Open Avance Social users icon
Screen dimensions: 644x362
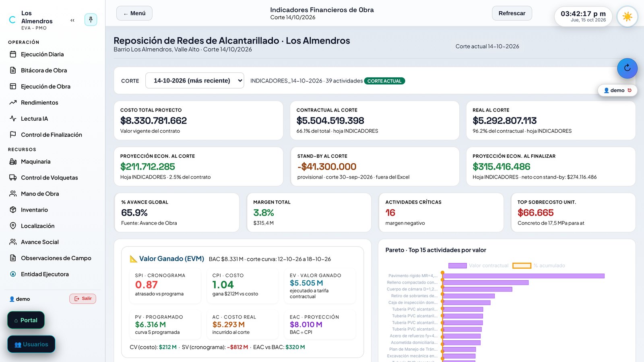pyautogui.click(x=13, y=242)
